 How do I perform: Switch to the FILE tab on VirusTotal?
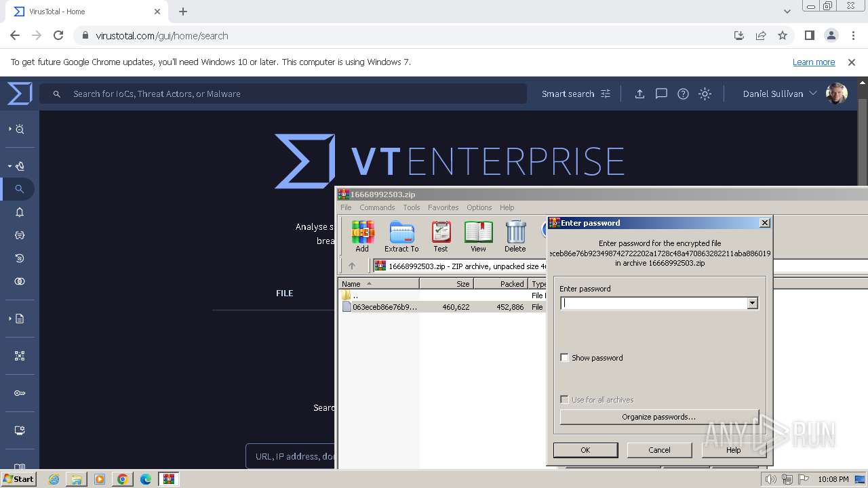pos(284,293)
